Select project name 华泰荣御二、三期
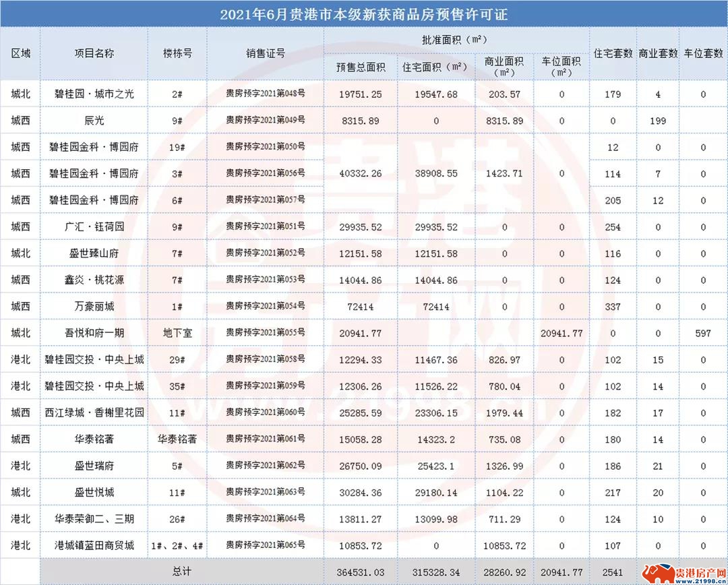 [94, 518]
